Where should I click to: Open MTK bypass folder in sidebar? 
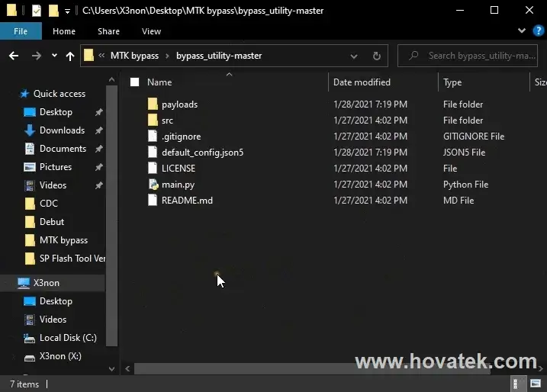pos(63,240)
